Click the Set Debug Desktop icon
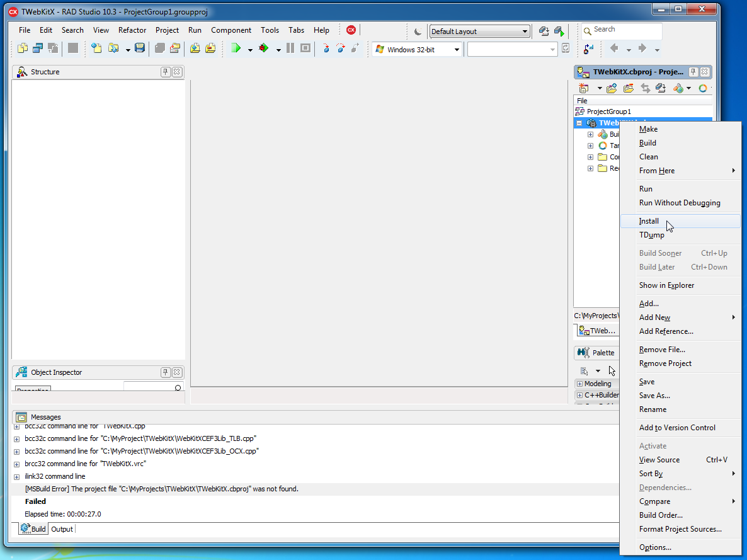This screenshot has width=747, height=560. coord(559,31)
